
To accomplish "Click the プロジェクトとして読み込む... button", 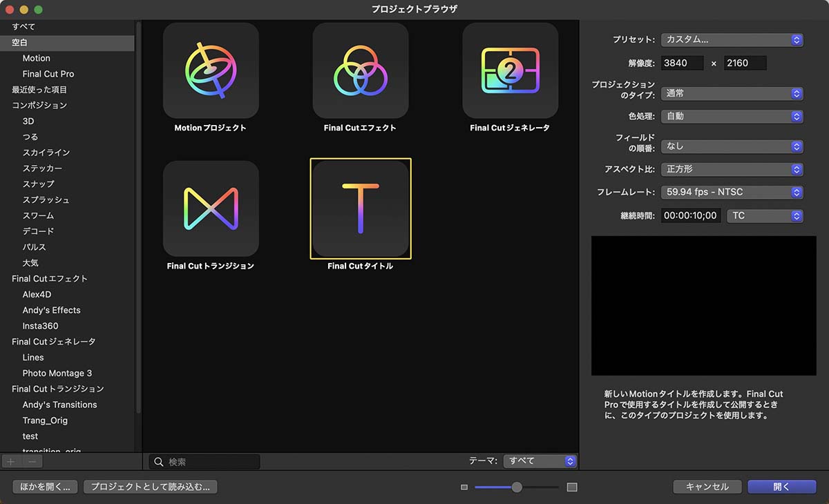I will (151, 487).
